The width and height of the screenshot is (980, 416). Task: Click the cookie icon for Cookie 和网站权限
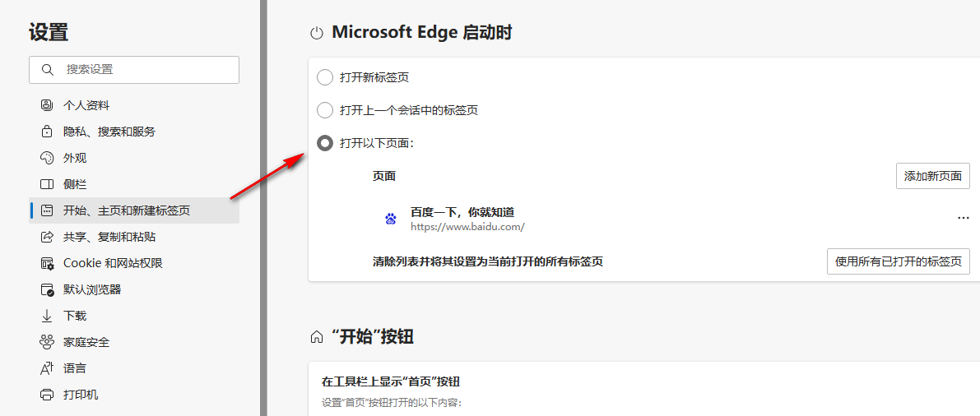tap(47, 263)
